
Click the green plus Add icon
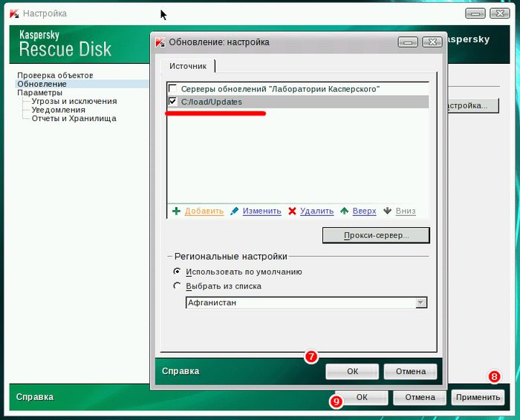coord(176,211)
